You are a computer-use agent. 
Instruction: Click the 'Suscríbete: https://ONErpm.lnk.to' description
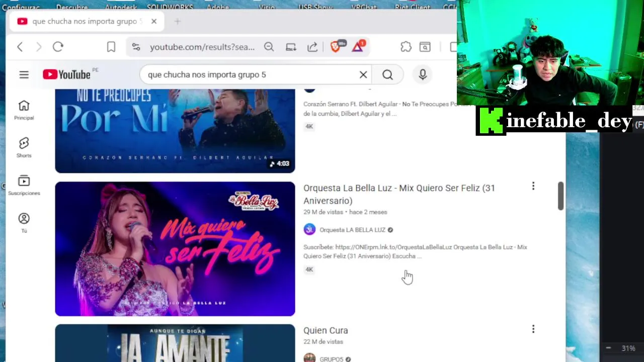coord(415,251)
